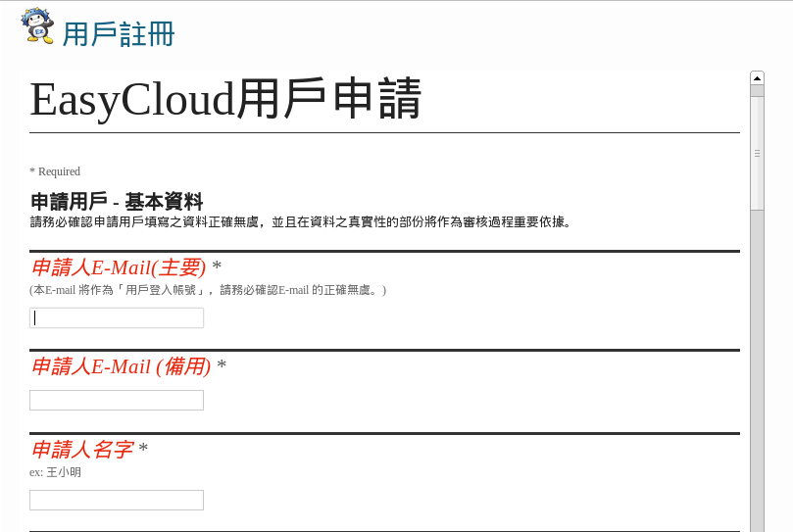Screen dimensions: 793x532
Task: Click scrollbar track below the thumb
Action: pyautogui.click(x=757, y=369)
